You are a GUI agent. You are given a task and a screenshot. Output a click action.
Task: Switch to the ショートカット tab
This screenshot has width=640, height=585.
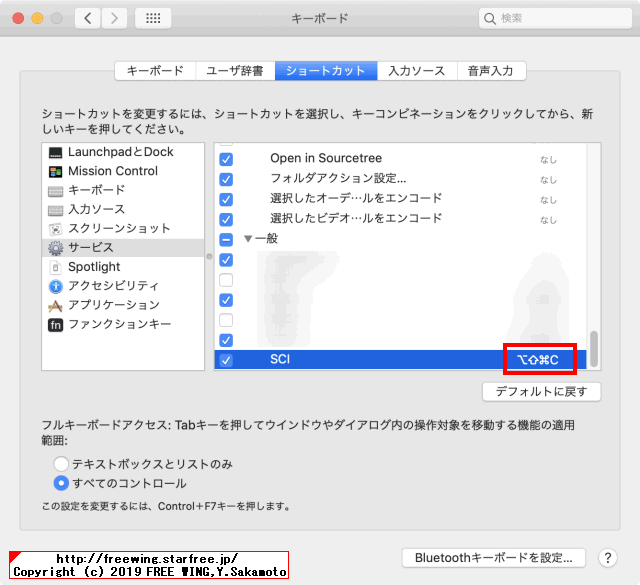326,71
